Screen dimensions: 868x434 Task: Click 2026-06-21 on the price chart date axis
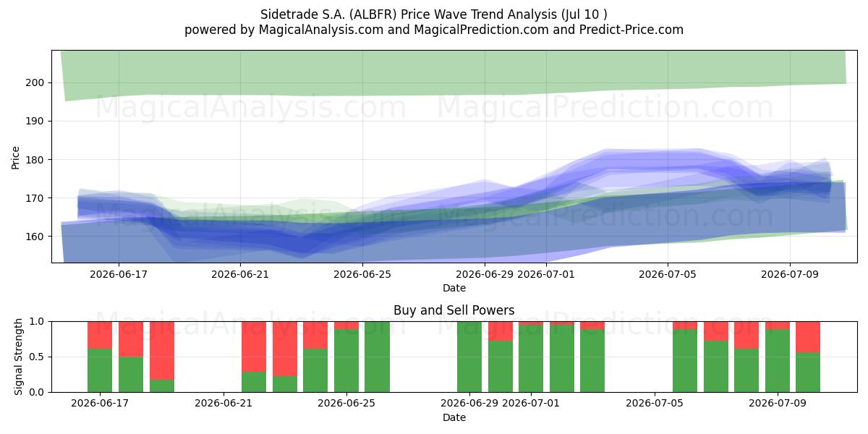click(241, 274)
